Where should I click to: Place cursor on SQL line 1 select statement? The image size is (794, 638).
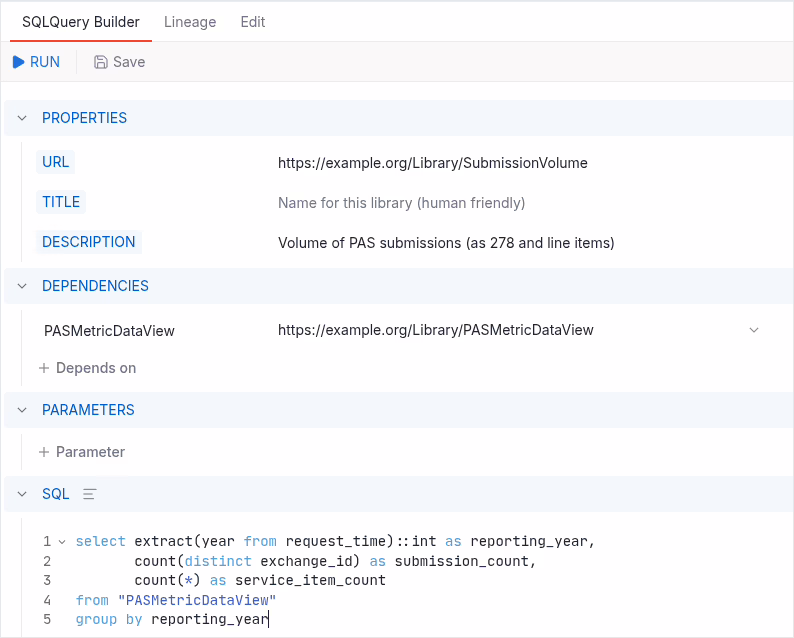coord(335,541)
